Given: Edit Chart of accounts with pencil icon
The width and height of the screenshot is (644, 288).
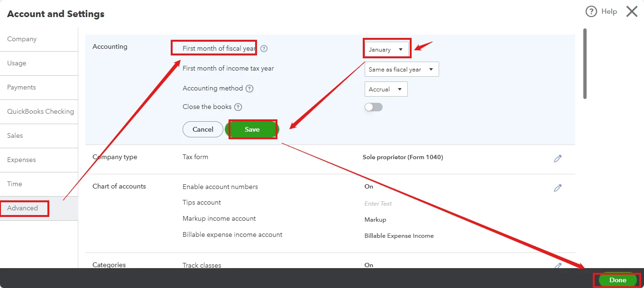Looking at the screenshot, I should point(558,188).
